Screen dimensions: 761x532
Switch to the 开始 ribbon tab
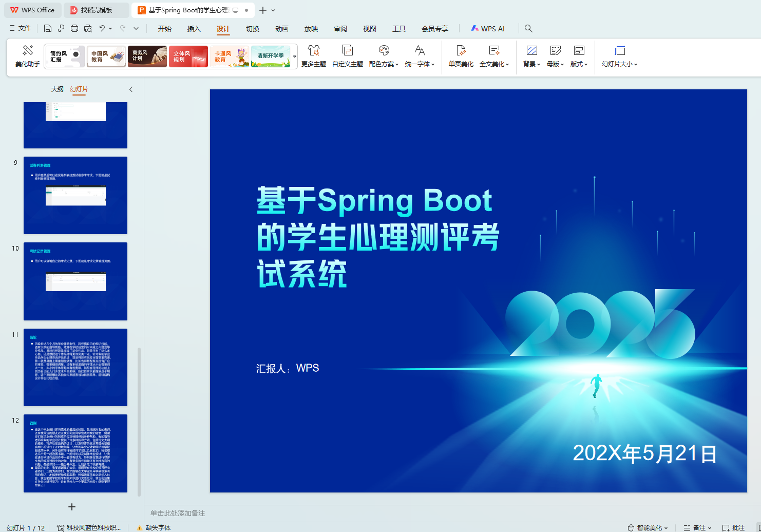click(165, 29)
